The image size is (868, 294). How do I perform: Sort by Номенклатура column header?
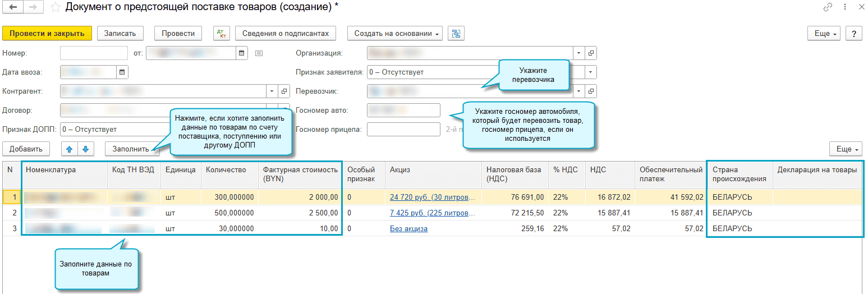[x=64, y=175]
